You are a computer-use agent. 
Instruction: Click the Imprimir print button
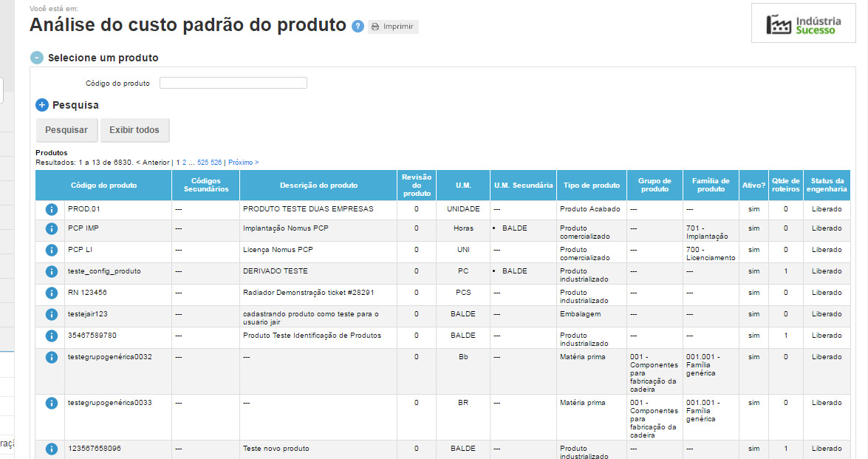pos(393,27)
